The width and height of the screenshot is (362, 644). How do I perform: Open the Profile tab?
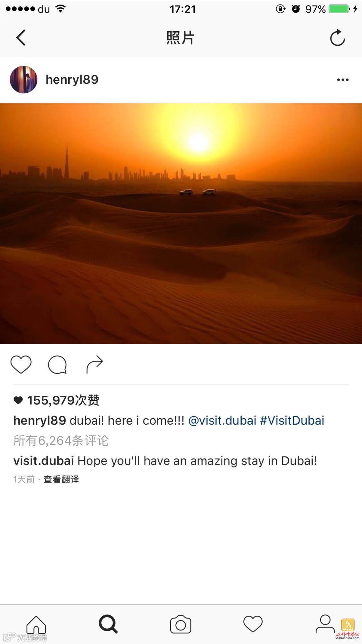point(325,624)
